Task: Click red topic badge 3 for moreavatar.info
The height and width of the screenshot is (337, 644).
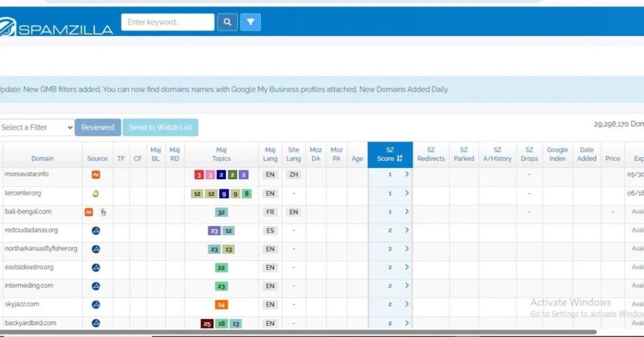Action: click(199, 175)
